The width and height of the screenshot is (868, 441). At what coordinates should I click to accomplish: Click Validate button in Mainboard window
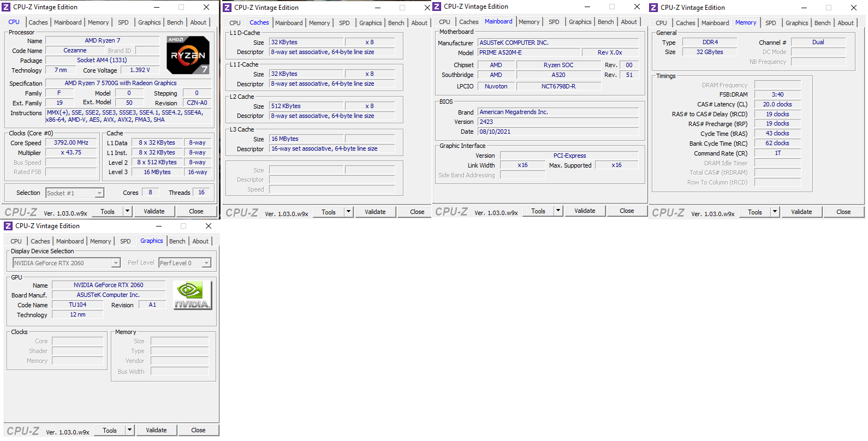pos(585,211)
